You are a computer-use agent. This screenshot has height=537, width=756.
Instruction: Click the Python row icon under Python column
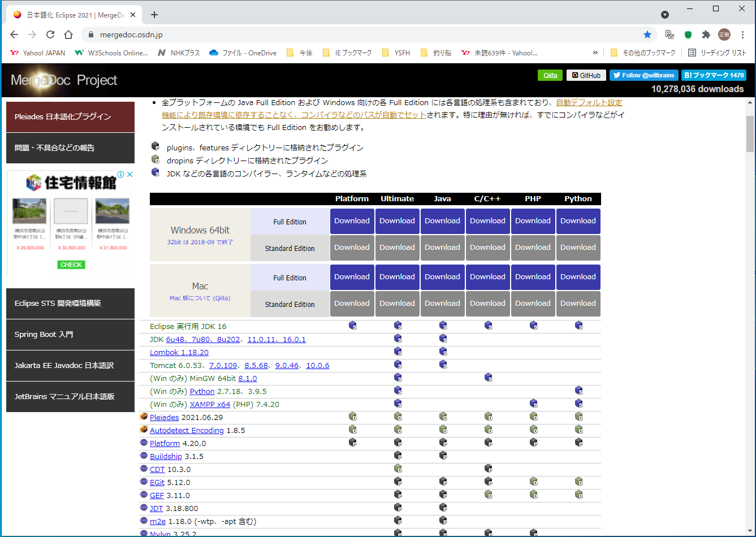tap(578, 391)
